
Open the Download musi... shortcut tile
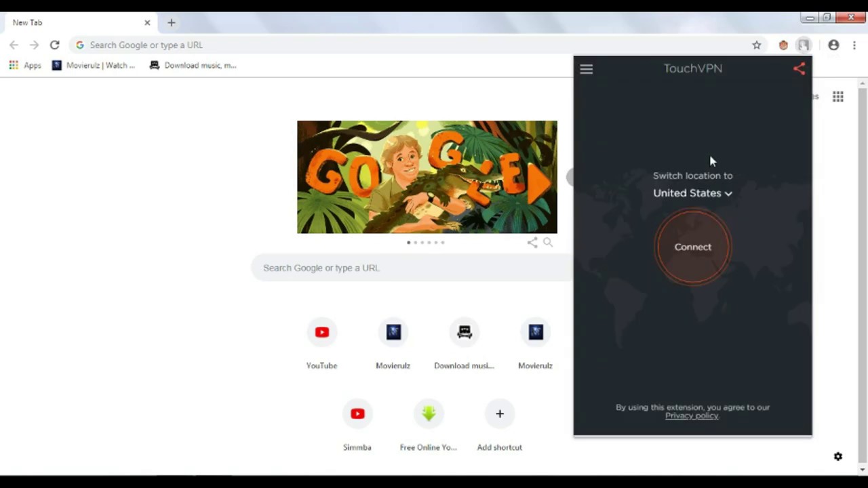pyautogui.click(x=465, y=344)
